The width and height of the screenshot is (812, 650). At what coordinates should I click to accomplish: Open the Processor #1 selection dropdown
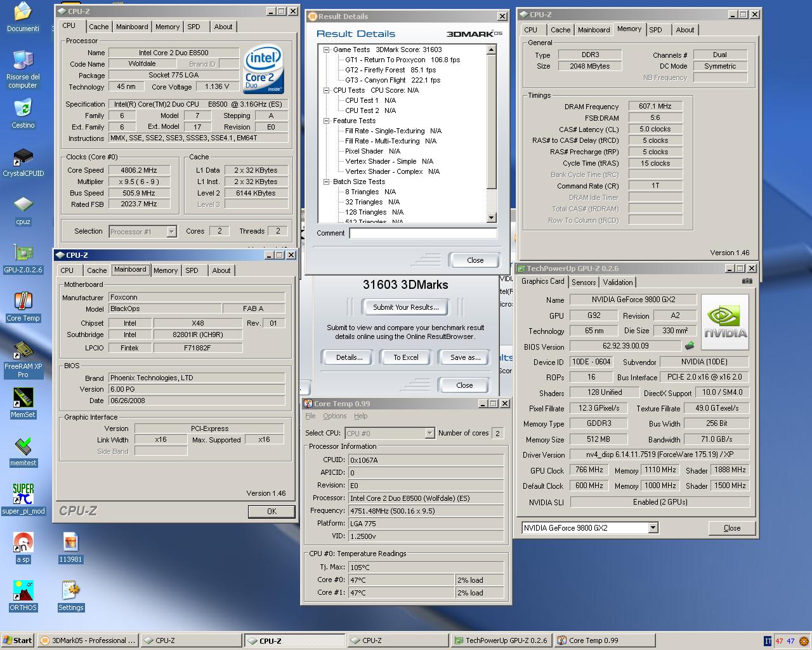[x=171, y=232]
